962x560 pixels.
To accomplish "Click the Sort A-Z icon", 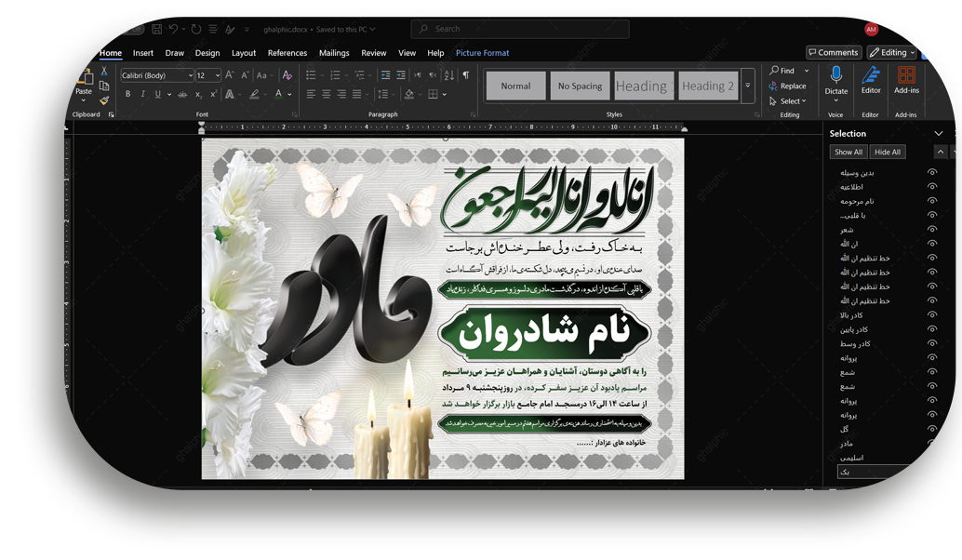I will coord(448,75).
